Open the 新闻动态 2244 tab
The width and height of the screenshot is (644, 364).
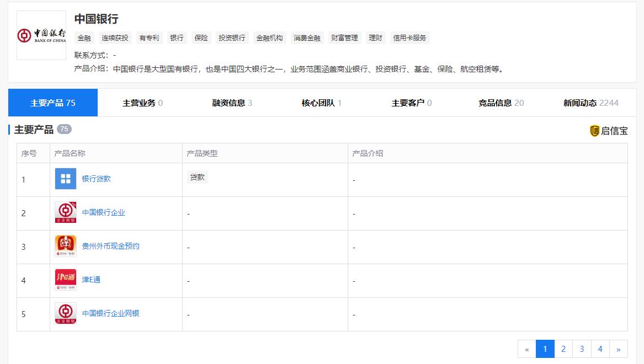(590, 103)
